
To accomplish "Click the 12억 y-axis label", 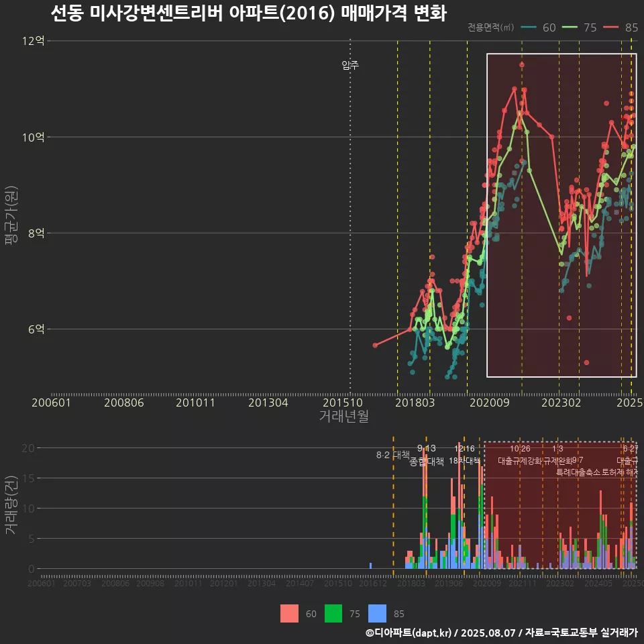I will 34,41.
